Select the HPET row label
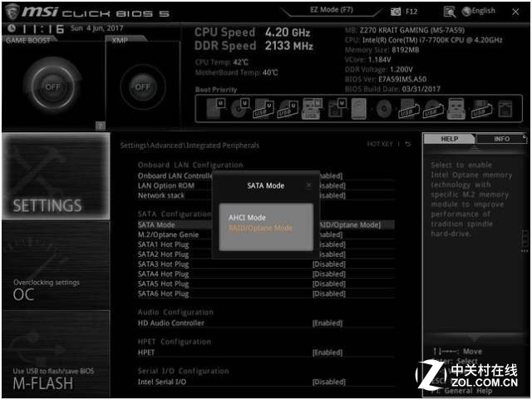 [x=146, y=353]
